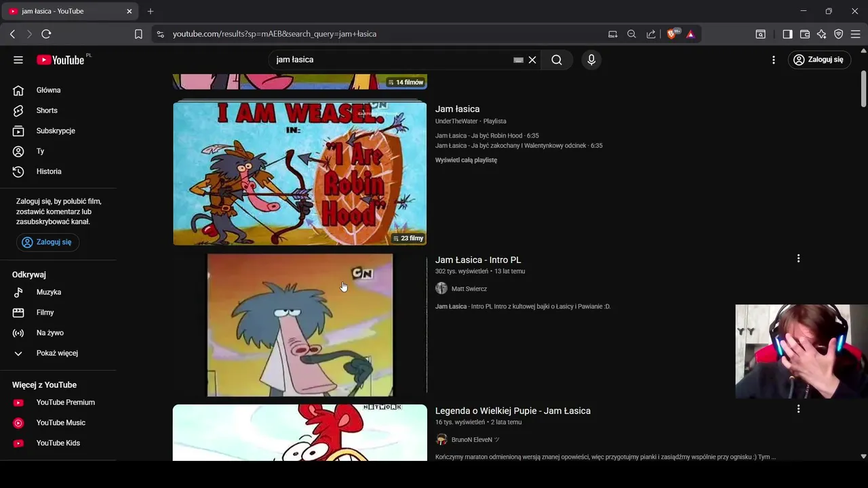Expand Pokaż więcej in sidebar
868x488 pixels.
pyautogui.click(x=58, y=353)
